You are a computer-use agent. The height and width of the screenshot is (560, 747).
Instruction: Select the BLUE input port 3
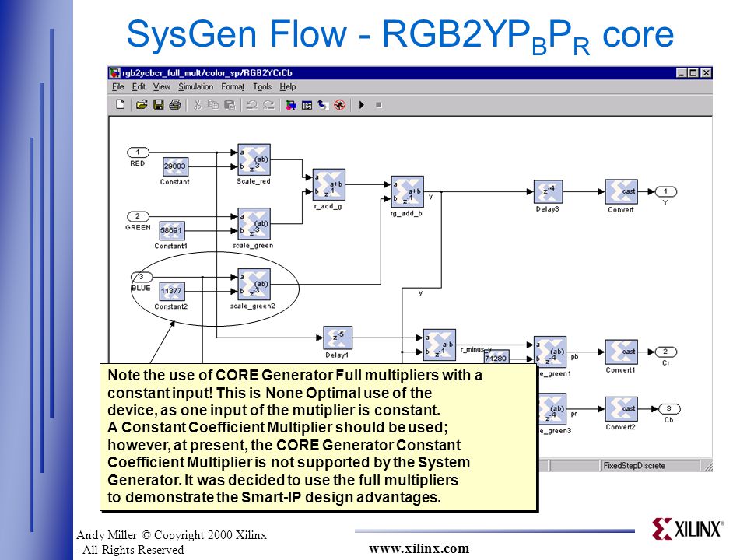(x=142, y=277)
